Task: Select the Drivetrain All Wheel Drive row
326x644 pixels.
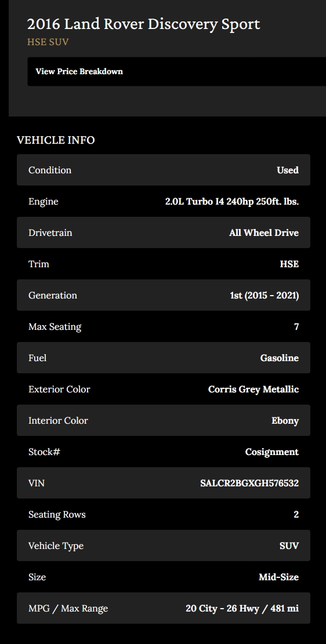Action: [x=163, y=232]
